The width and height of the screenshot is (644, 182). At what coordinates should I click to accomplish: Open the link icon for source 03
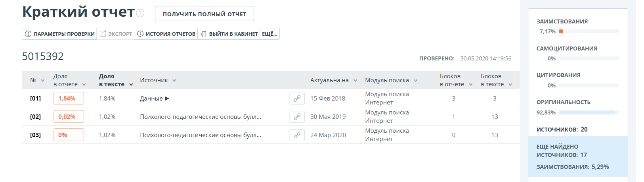297,135
